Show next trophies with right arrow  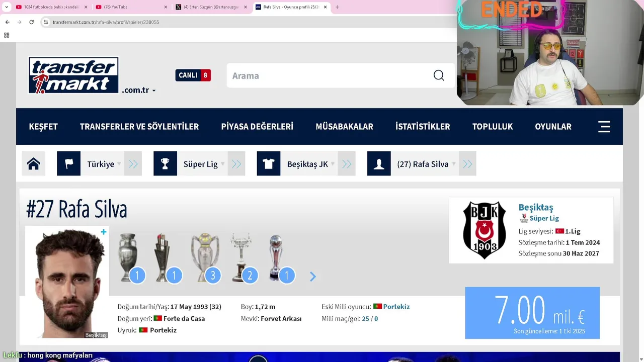point(312,277)
